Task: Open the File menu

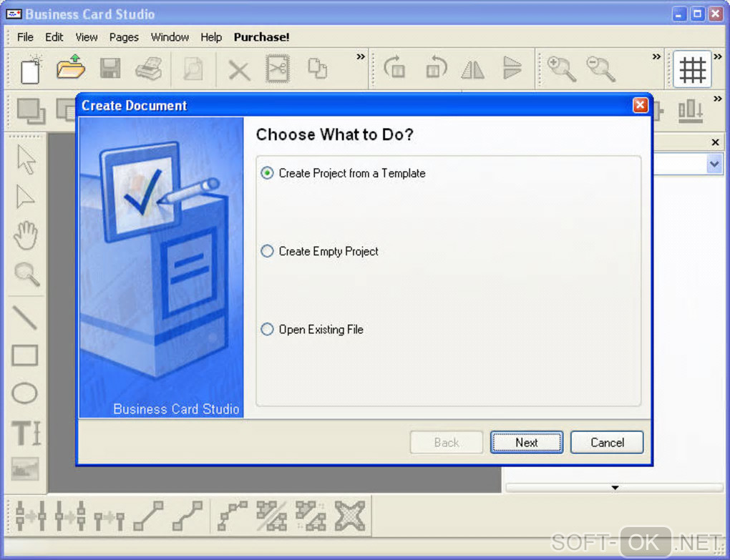Action: pos(25,37)
